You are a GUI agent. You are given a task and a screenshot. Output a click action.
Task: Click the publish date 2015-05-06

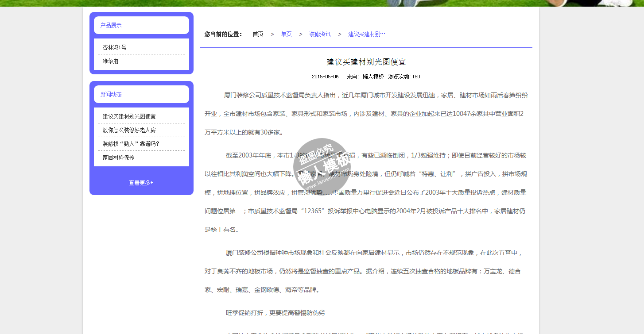click(x=325, y=77)
